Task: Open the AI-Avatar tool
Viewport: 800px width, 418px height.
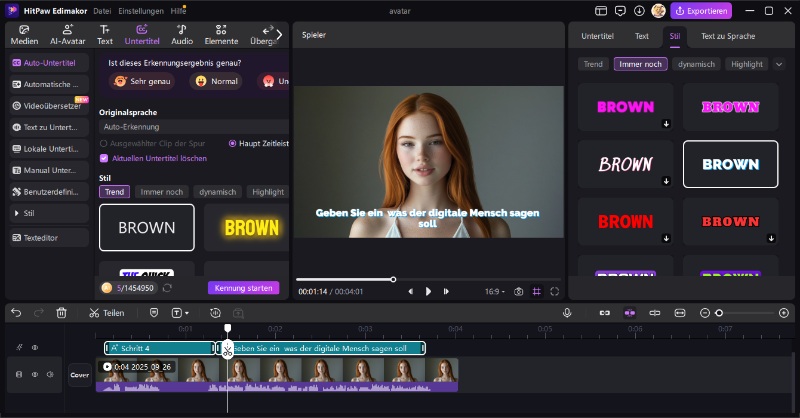Action: coord(68,35)
